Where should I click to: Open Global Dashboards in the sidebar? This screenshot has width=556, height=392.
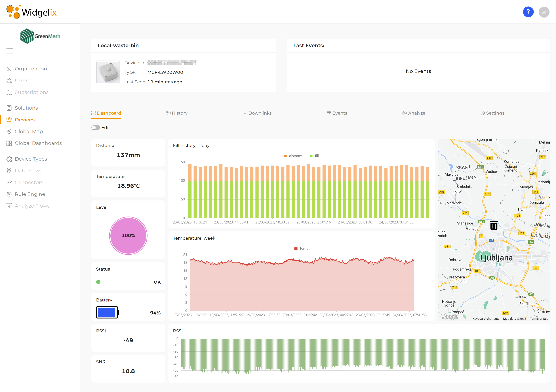(x=38, y=143)
